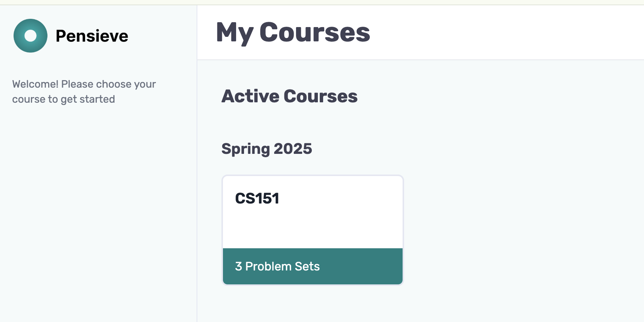Click the teal footer strip of the course card

(313, 266)
